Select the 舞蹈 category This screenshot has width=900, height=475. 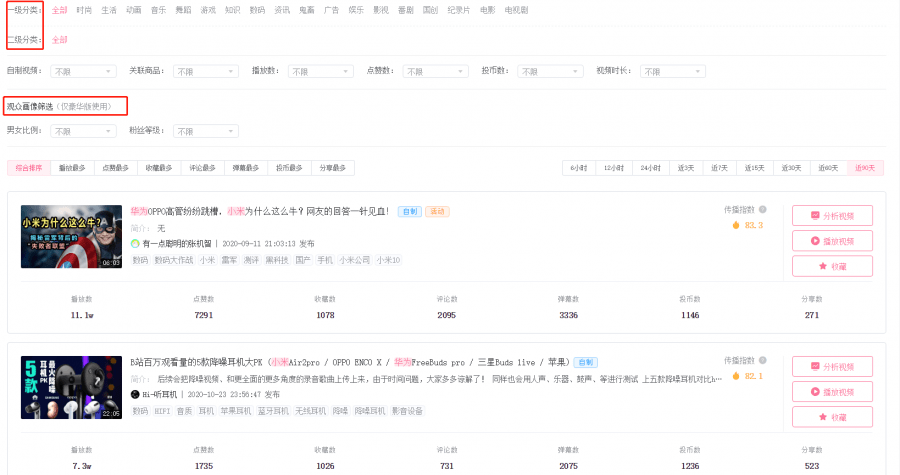click(183, 10)
